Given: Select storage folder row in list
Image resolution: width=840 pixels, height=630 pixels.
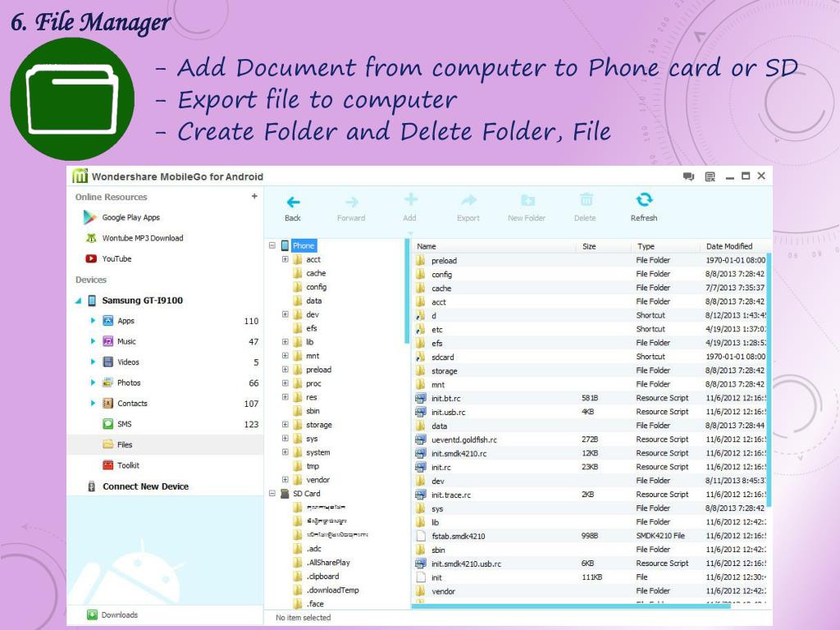Looking at the screenshot, I should coord(589,371).
